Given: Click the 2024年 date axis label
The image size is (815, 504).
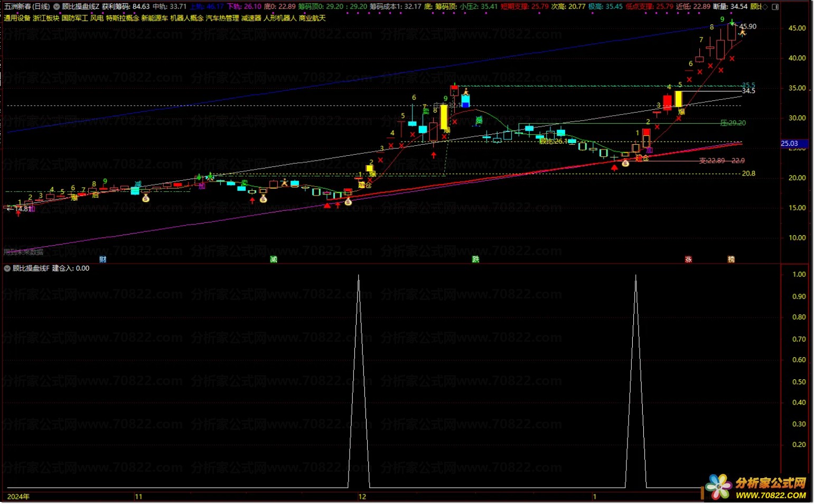Looking at the screenshot, I should point(18,497).
